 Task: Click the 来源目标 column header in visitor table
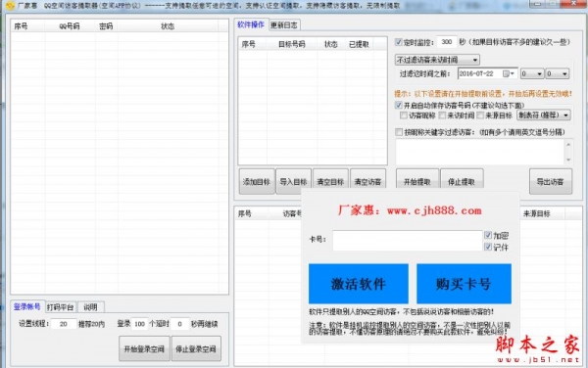[x=537, y=213]
